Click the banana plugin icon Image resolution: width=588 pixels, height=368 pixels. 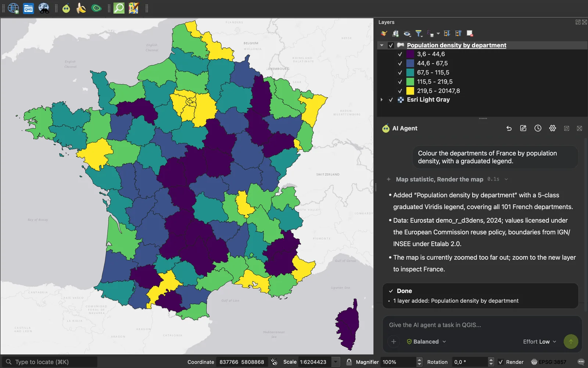coord(81,8)
